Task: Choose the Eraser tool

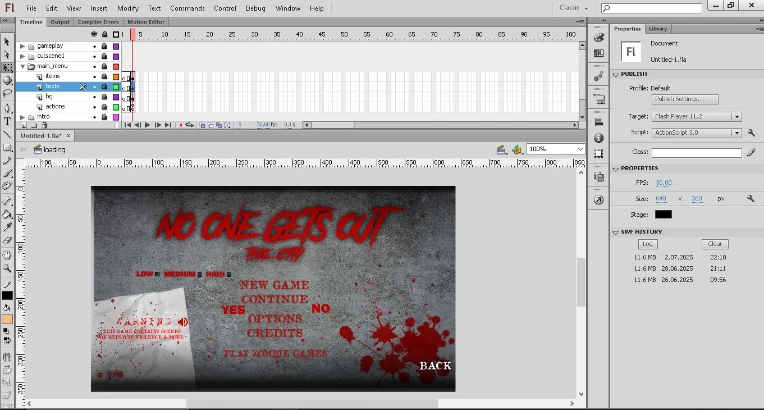Action: 7,240
